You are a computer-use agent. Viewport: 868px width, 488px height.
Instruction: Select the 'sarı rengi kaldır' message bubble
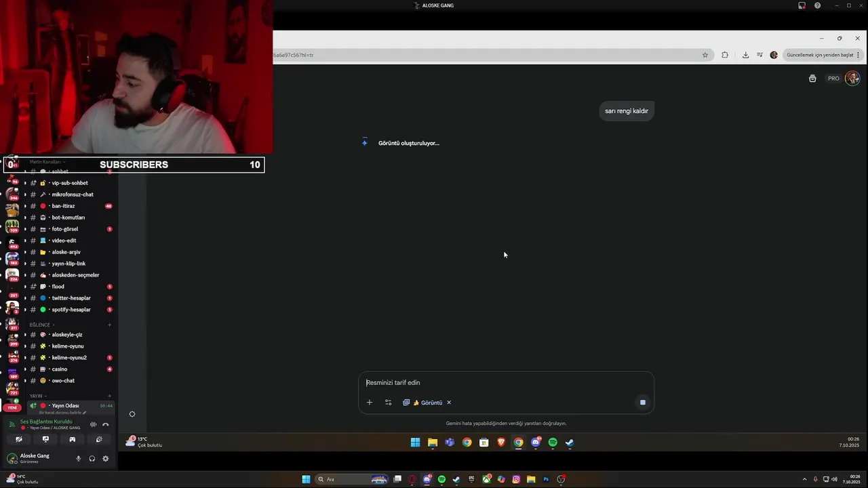[627, 111]
